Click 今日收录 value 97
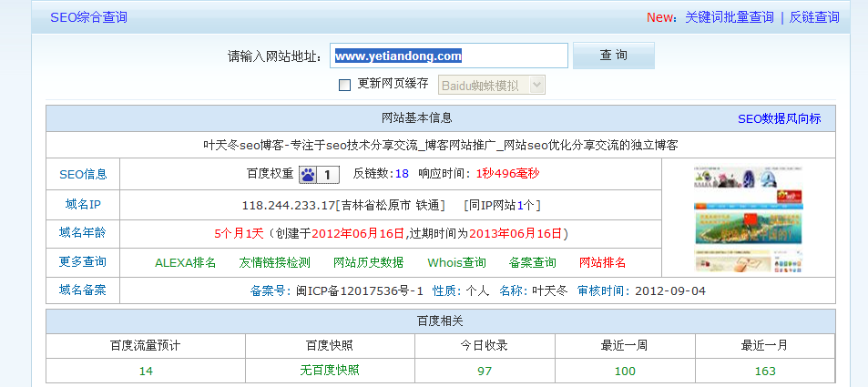Image resolution: width=868 pixels, height=387 pixels. point(485,371)
